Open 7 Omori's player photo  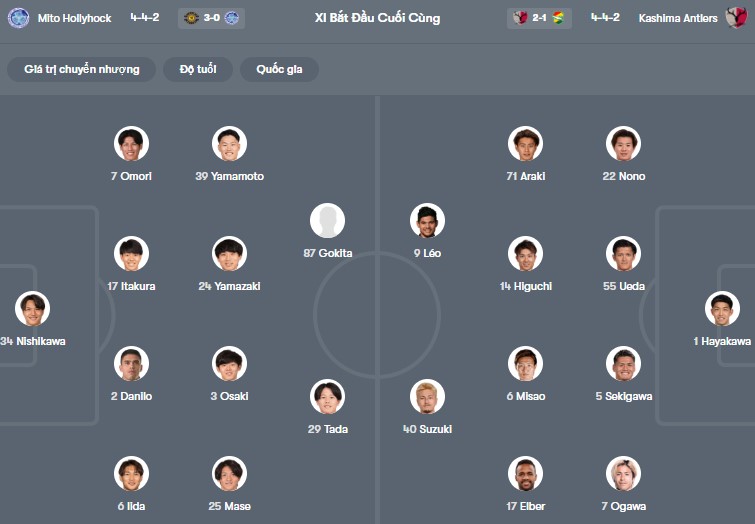tap(131, 144)
